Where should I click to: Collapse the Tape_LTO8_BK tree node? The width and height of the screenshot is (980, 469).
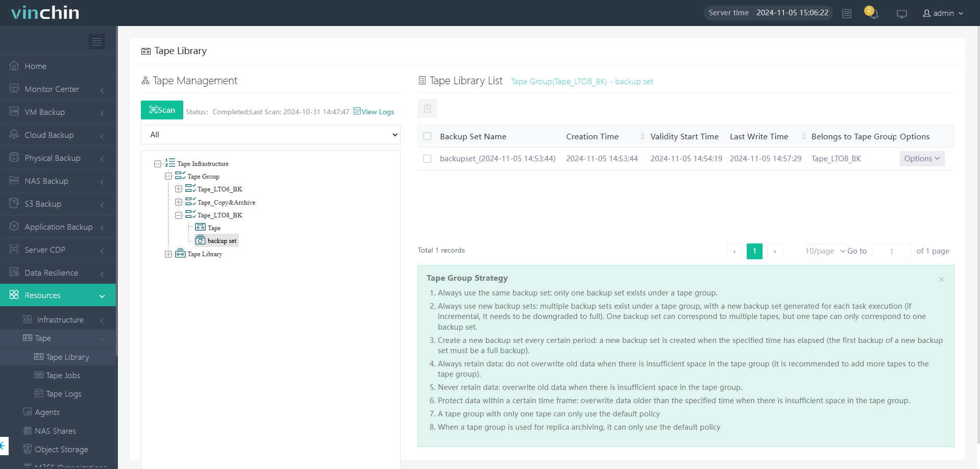click(x=179, y=215)
